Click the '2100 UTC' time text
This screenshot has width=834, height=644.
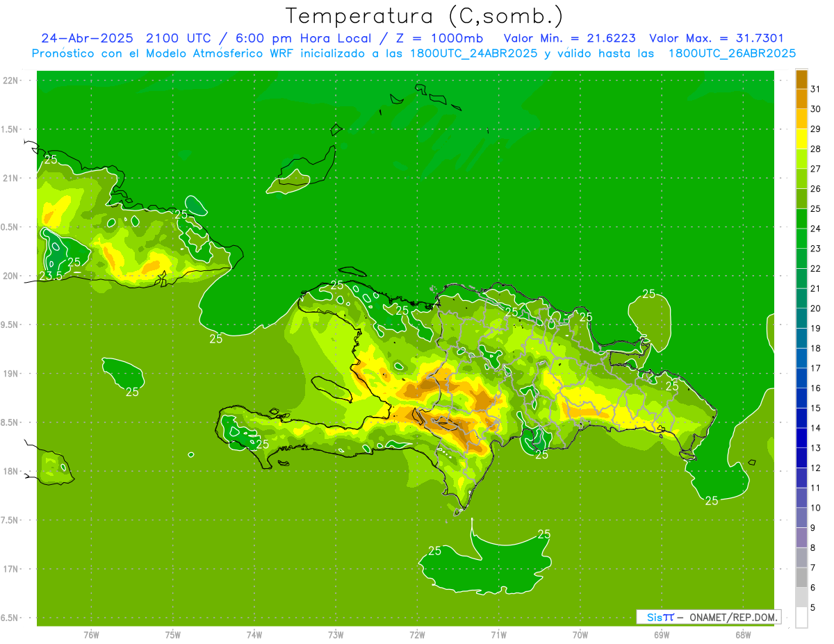click(178, 38)
